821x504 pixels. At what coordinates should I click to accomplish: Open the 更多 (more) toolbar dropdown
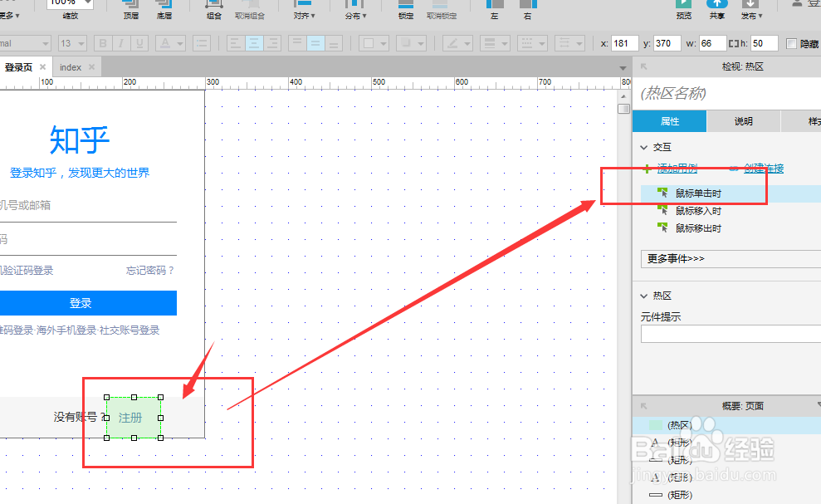pos(9,16)
